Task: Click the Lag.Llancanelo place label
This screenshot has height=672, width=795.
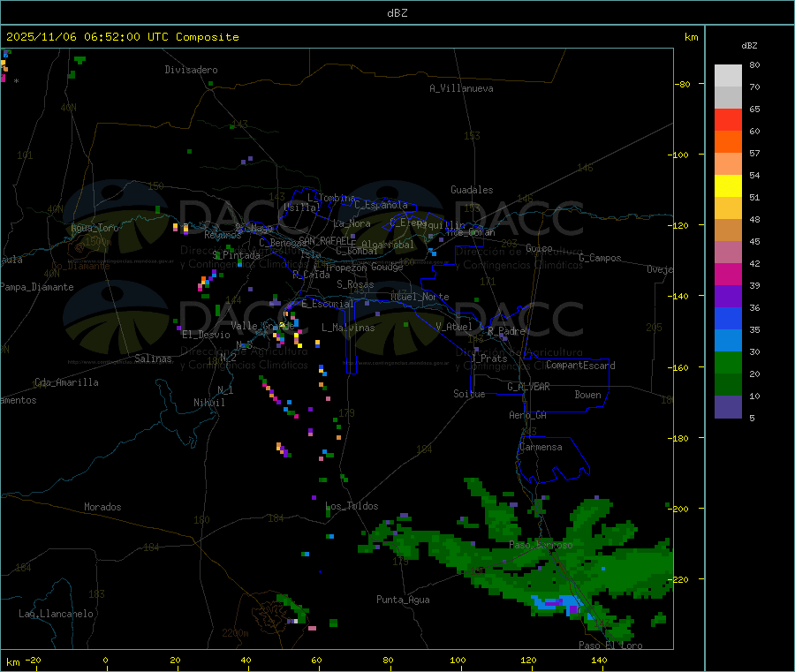Action: coord(57,614)
